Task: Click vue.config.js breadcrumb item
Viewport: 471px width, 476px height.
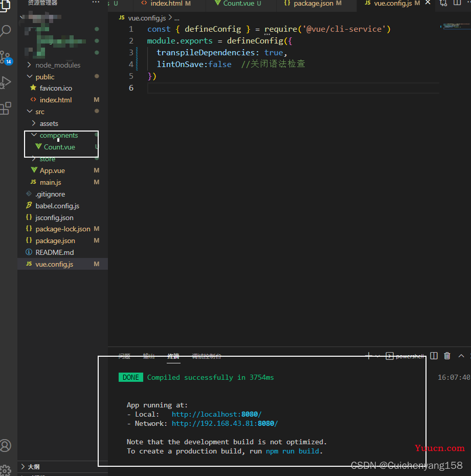Action: click(x=147, y=18)
